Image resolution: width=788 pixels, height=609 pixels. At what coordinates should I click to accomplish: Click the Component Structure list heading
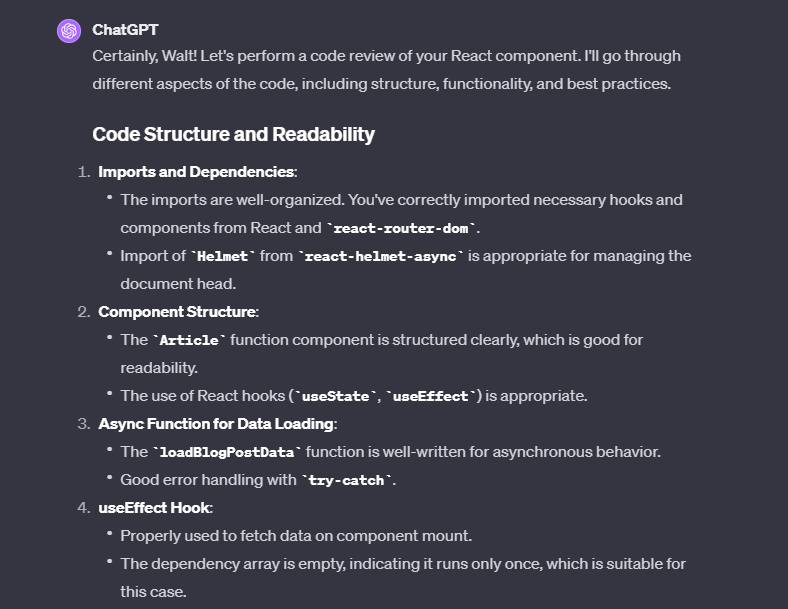(x=178, y=312)
